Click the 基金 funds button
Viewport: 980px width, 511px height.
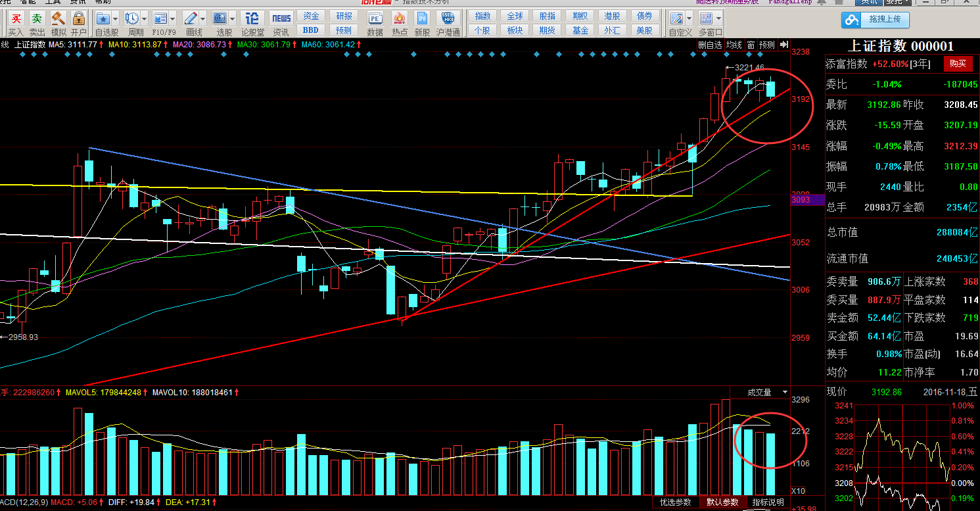580,30
